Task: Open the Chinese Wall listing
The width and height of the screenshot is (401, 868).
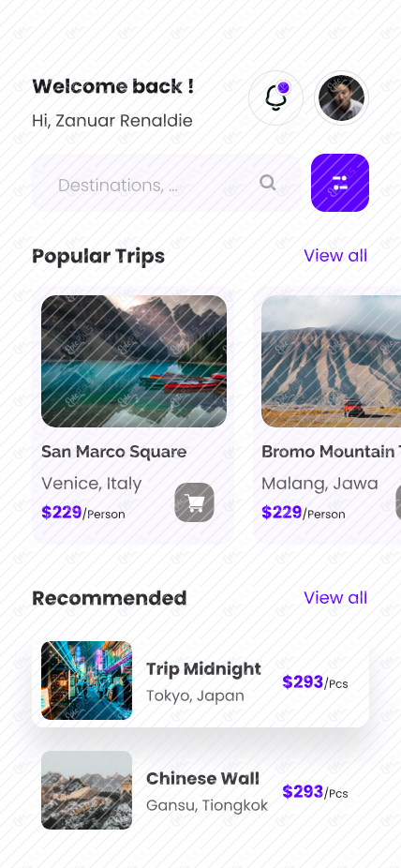Action: click(200, 790)
